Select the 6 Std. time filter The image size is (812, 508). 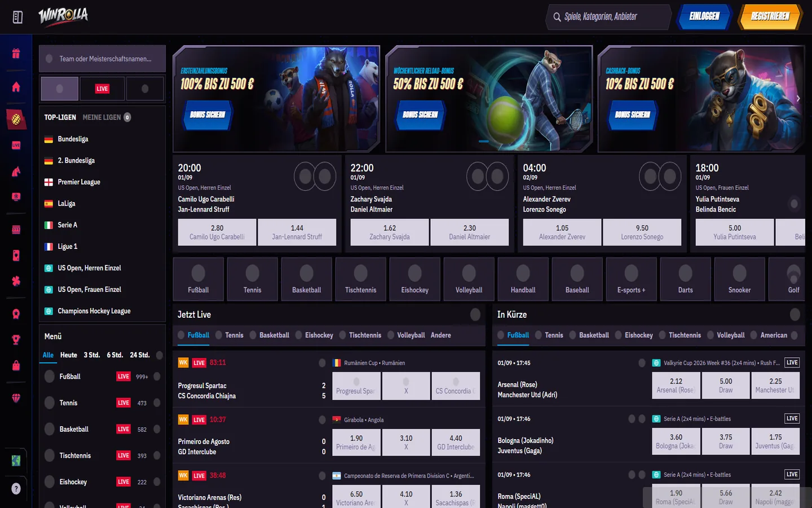[115, 355]
